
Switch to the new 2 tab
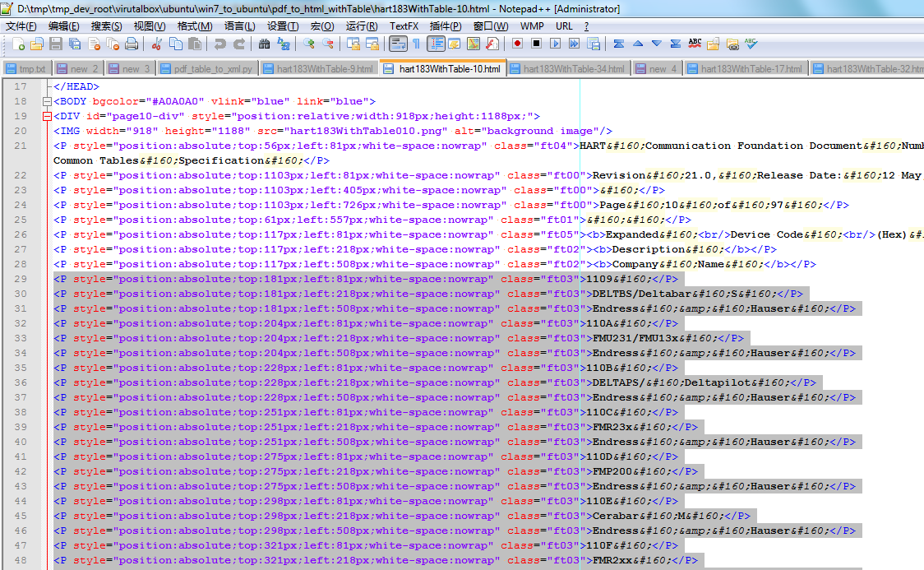click(x=78, y=68)
